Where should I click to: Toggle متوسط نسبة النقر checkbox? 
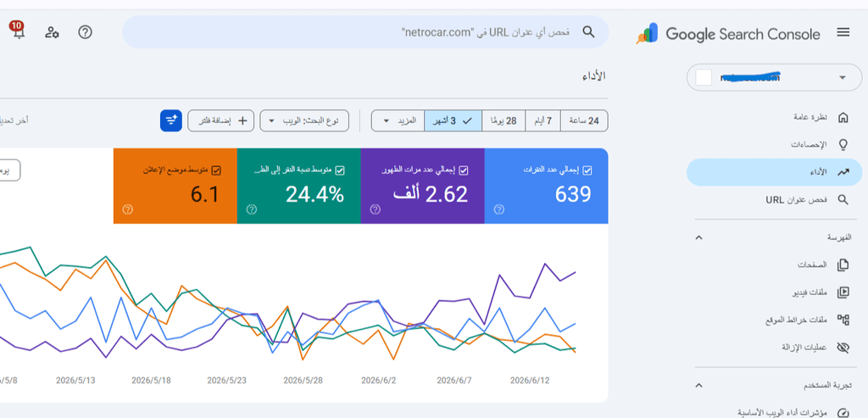pos(340,170)
